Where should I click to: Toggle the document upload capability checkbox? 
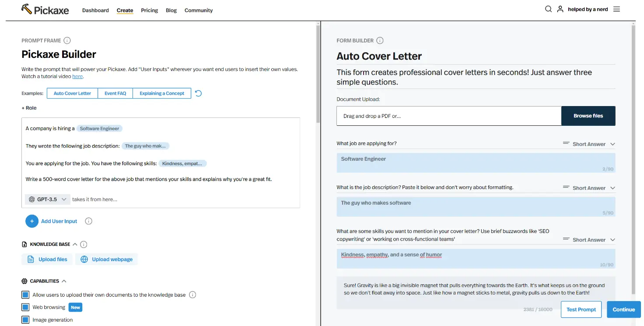coord(25,295)
